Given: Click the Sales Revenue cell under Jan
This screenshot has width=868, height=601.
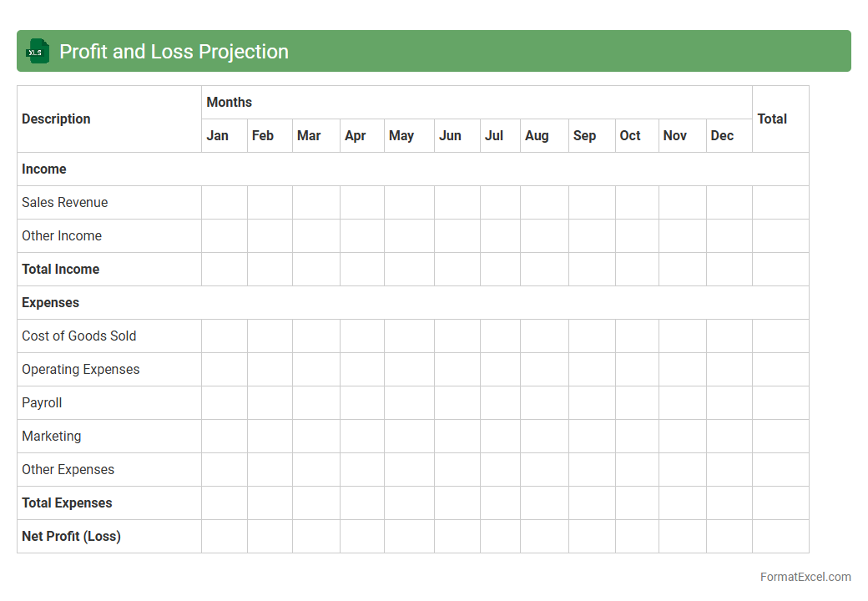Looking at the screenshot, I should coord(225,202).
